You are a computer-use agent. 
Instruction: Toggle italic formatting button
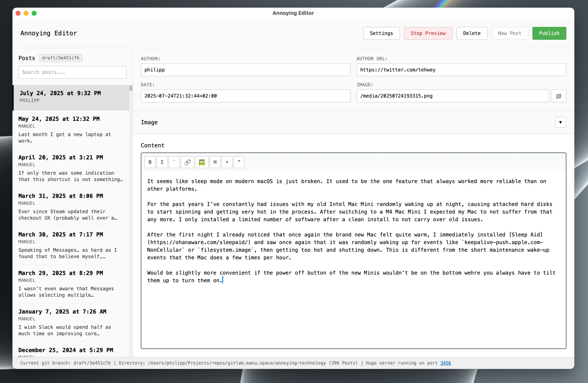[162, 162]
